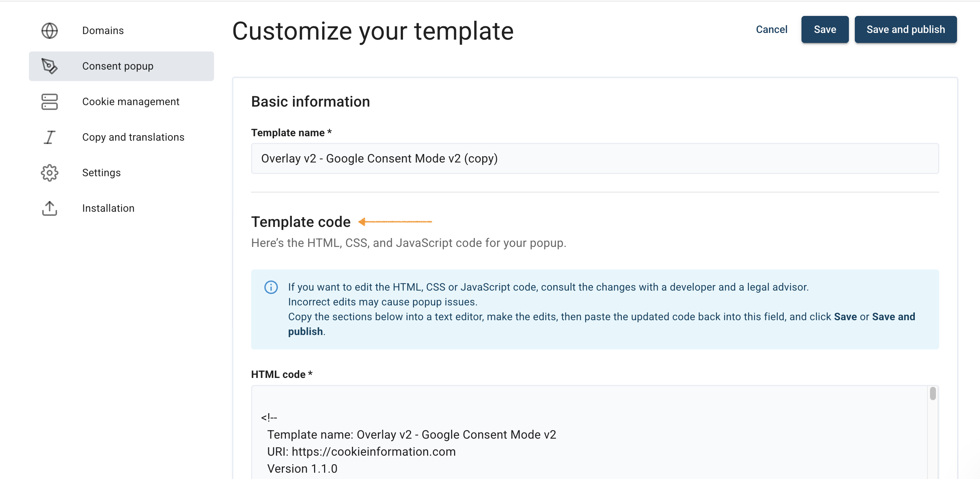Navigate to Cookie management section
The height and width of the screenshot is (479, 980).
click(130, 101)
